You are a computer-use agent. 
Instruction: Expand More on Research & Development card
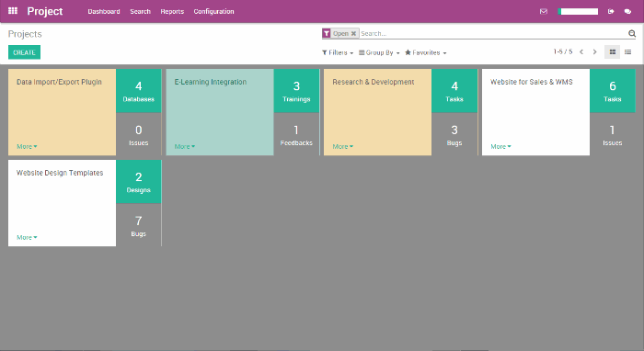[x=343, y=146]
